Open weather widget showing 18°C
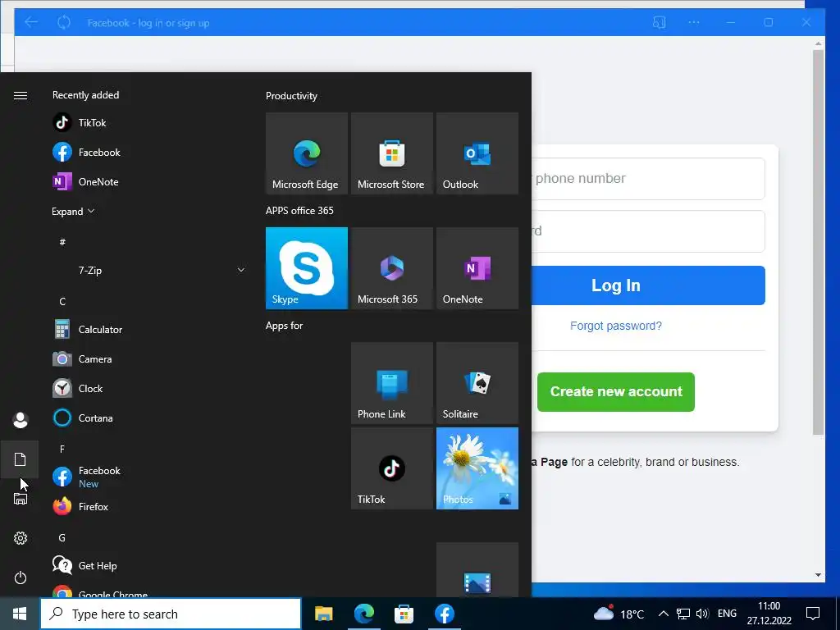The image size is (840, 630). [619, 614]
